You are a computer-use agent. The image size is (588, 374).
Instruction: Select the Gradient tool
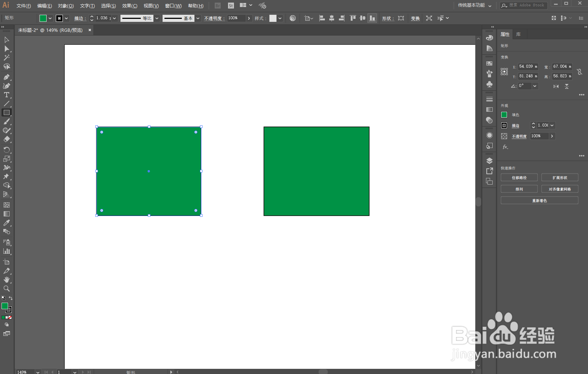click(x=7, y=214)
